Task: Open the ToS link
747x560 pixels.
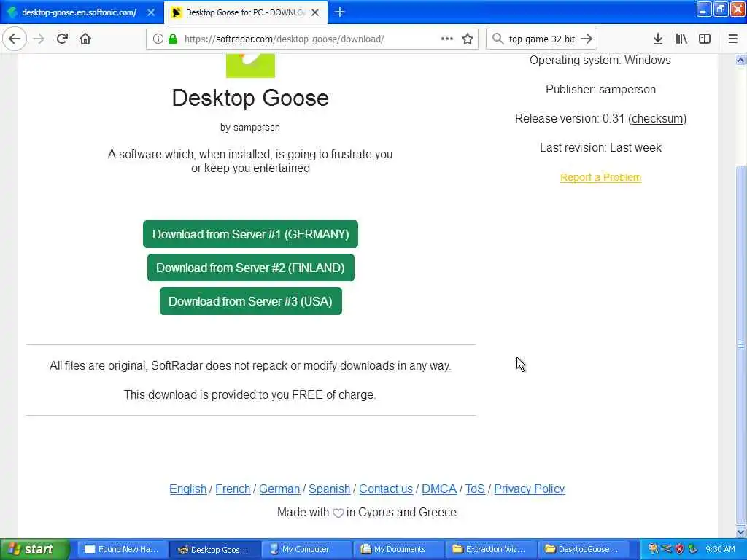Action: click(475, 489)
